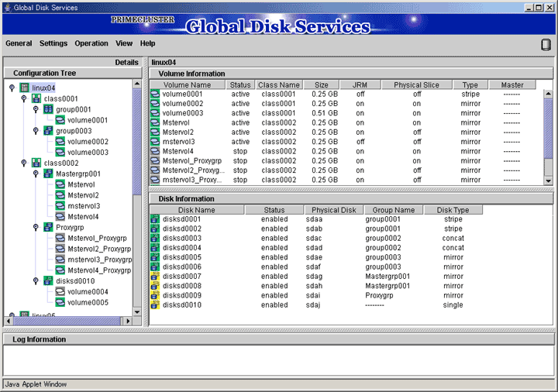Image resolution: width=558 pixels, height=392 pixels.
Task: Click the linux04 node icon in tree
Action: [x=24, y=88]
